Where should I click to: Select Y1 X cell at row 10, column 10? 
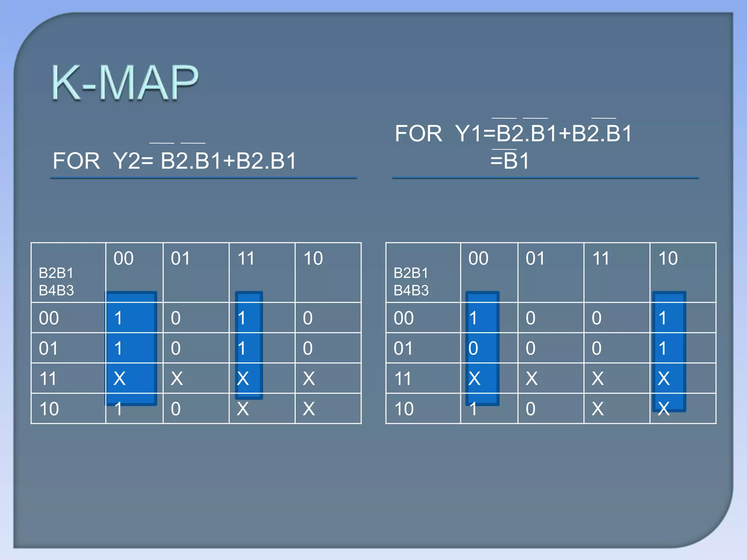pyautogui.click(x=683, y=408)
